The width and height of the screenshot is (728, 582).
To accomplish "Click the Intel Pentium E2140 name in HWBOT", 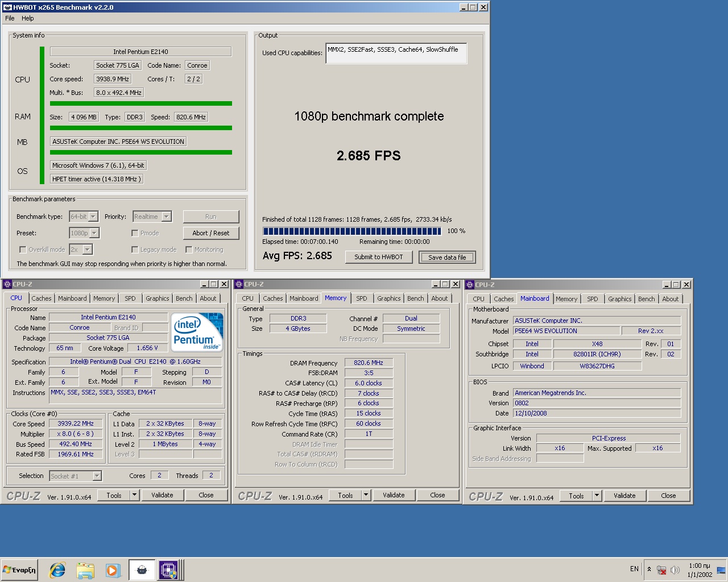I will (x=140, y=52).
